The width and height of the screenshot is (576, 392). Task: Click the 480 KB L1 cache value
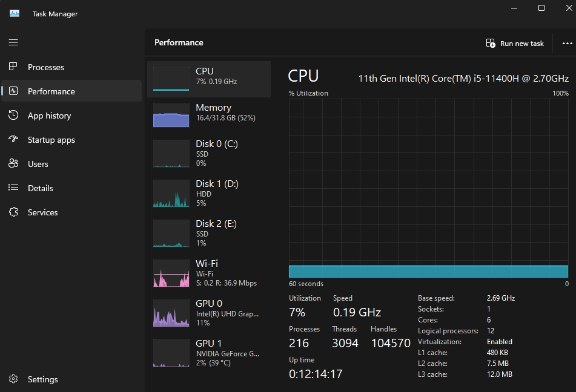[x=497, y=353]
